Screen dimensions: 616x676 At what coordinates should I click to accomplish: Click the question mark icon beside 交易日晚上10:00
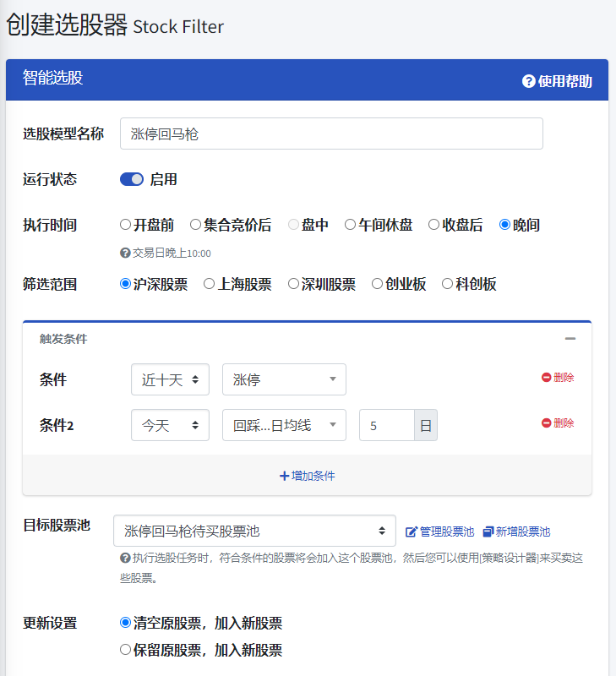click(x=125, y=253)
